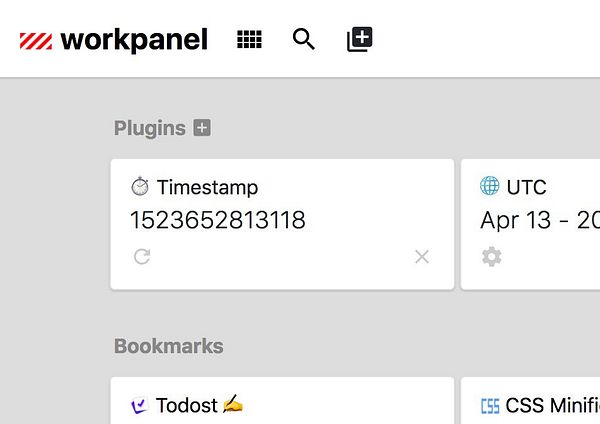This screenshot has width=600, height=424.
Task: Click the red striped workpanel logo
Action: click(x=37, y=41)
